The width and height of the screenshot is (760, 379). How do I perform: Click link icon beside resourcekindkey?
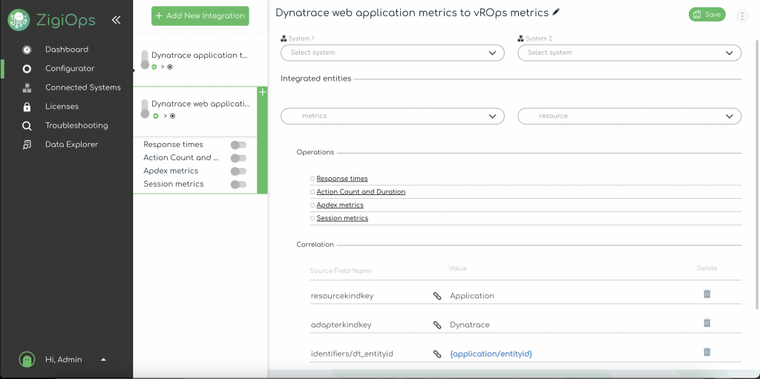coord(437,296)
